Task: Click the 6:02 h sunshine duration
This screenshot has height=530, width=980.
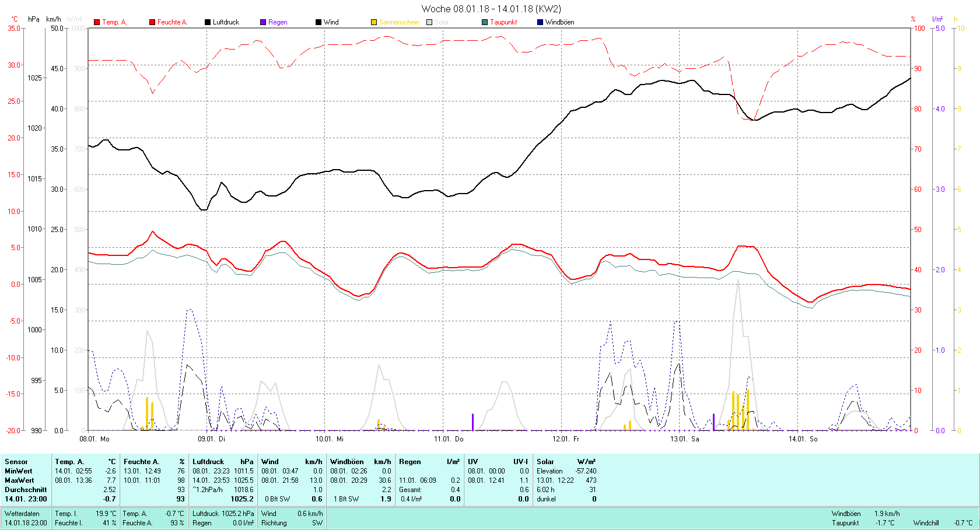Action: 545,490
